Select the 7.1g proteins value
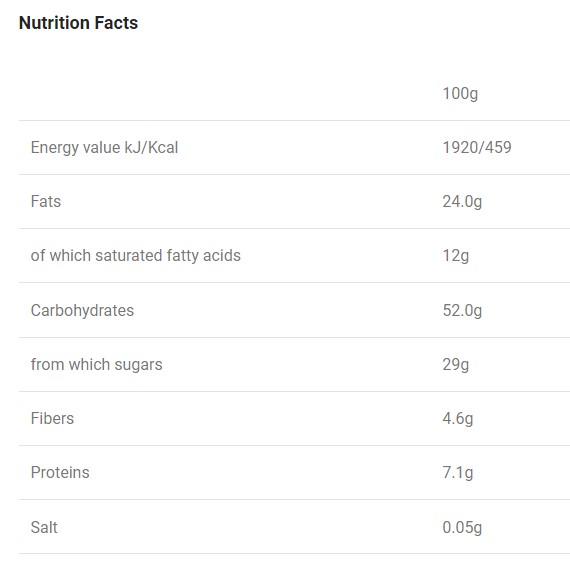 [x=458, y=473]
